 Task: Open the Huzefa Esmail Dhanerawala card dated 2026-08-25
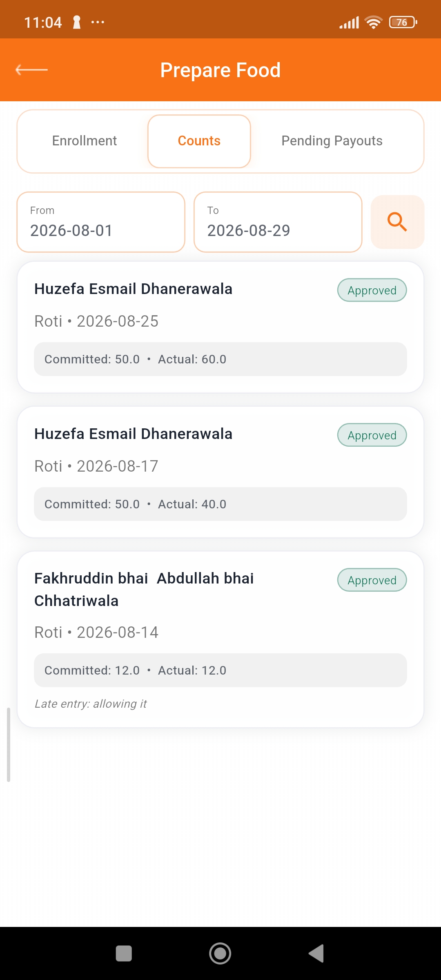click(220, 327)
